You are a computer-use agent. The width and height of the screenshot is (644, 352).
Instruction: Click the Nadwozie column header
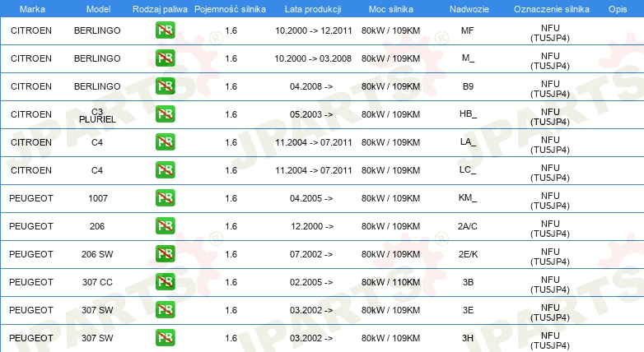tap(469, 9)
